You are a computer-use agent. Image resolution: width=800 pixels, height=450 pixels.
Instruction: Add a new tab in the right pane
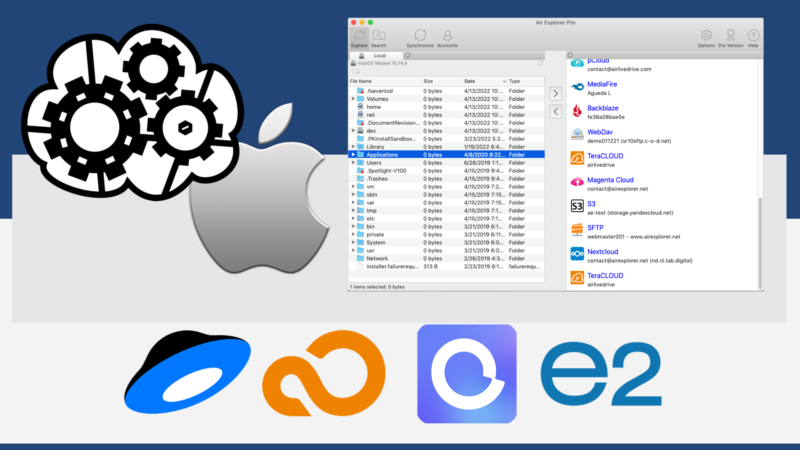tap(570, 55)
